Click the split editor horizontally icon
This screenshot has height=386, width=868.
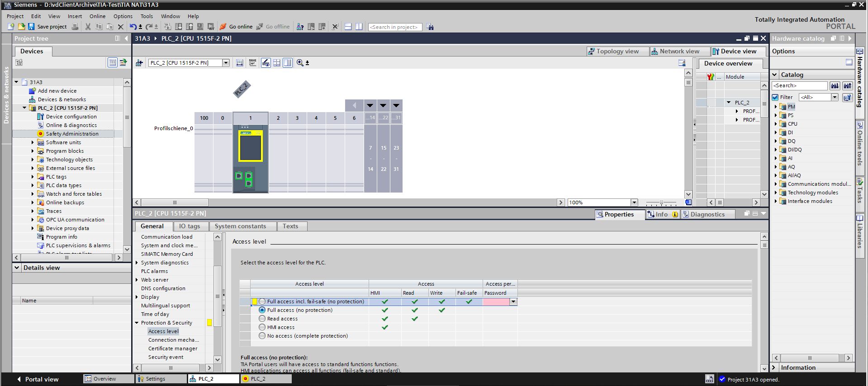[x=348, y=27]
